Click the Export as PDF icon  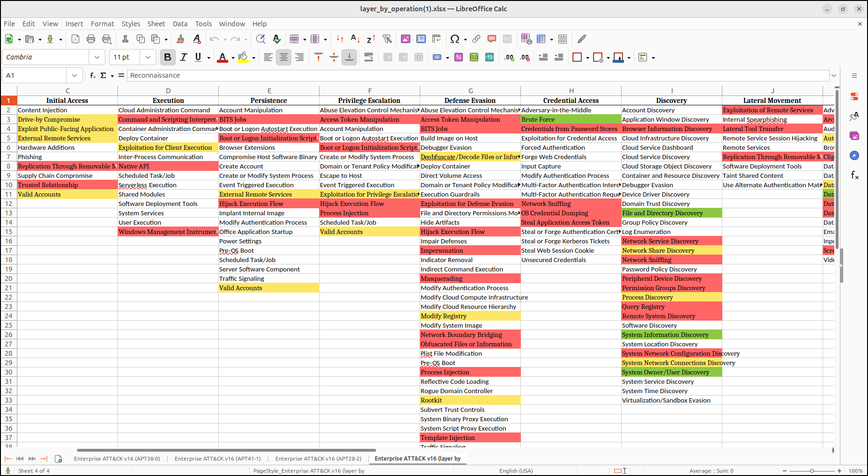(75, 39)
